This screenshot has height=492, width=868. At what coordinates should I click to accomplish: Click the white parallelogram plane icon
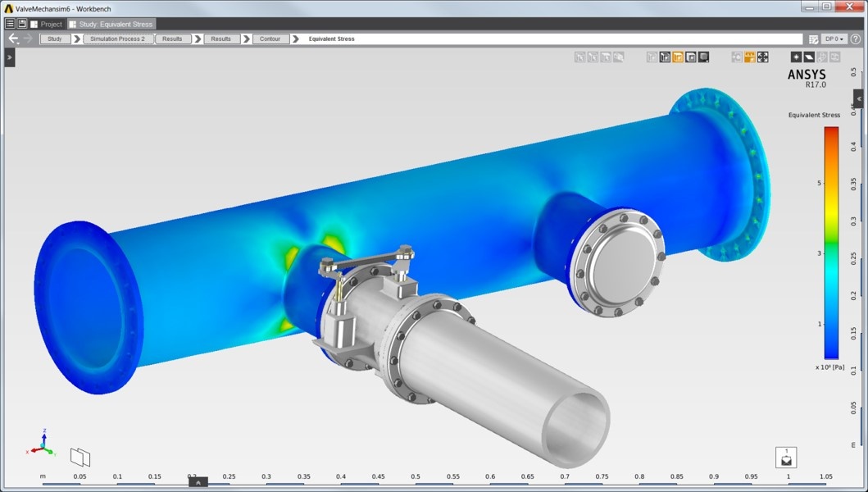pos(809,57)
